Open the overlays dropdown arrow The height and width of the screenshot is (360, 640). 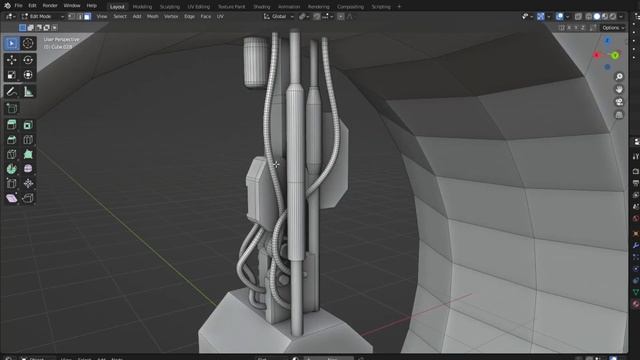click(x=567, y=17)
